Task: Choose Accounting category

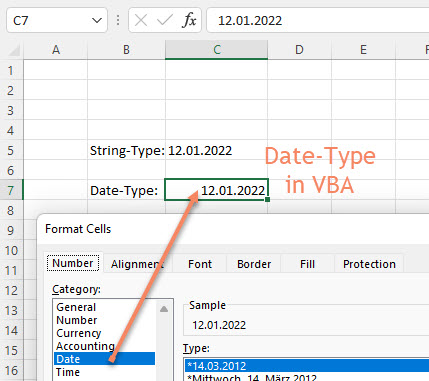Action: click(x=104, y=346)
